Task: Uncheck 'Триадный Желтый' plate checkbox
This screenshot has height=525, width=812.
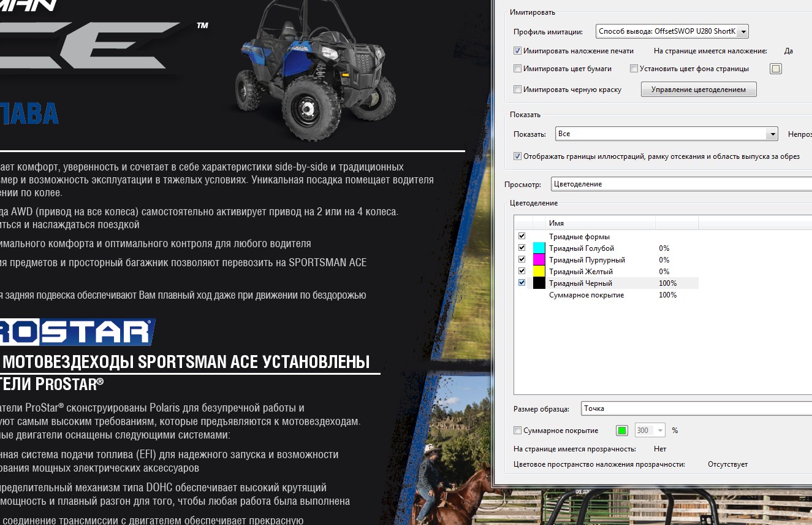Action: tap(522, 271)
